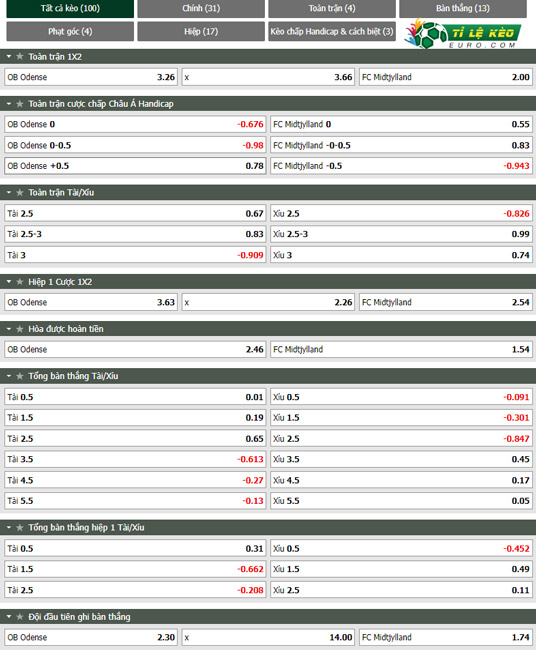Select draw x 14.00 first goal odds
The width and height of the screenshot is (536, 655).
coord(268,637)
